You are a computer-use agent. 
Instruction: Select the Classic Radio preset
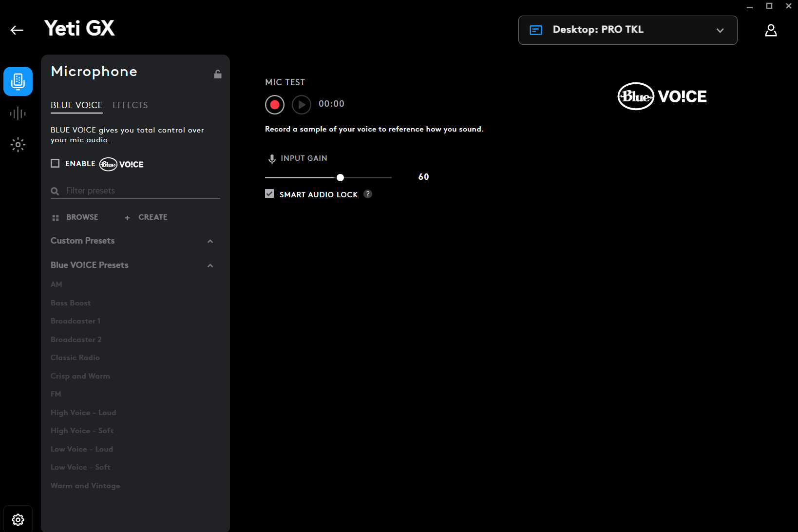75,358
